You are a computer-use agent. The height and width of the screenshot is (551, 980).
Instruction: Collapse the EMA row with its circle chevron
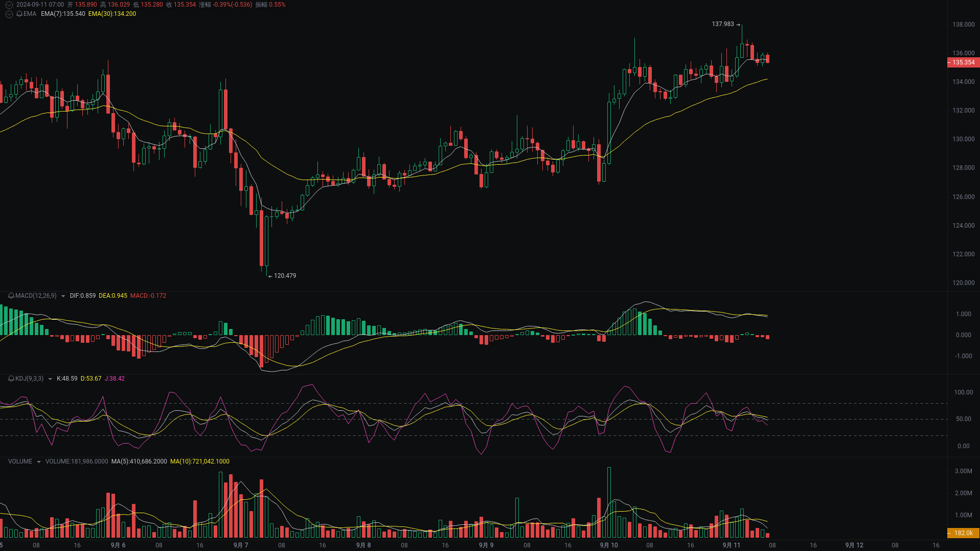pos(9,14)
